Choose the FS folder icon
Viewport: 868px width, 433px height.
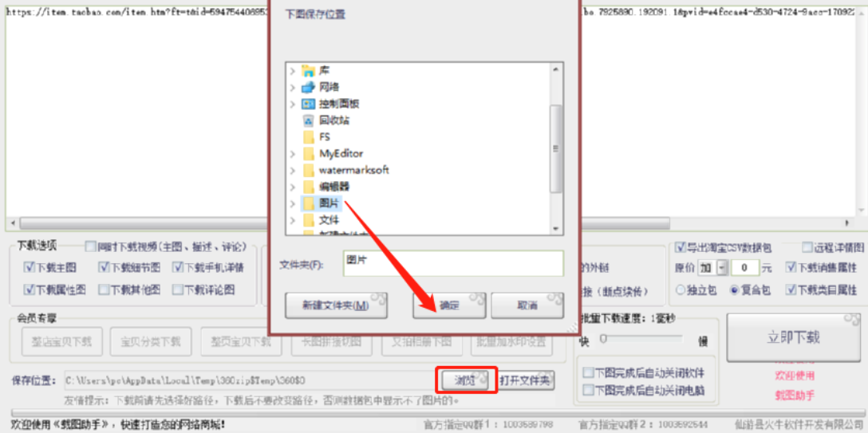(x=308, y=137)
